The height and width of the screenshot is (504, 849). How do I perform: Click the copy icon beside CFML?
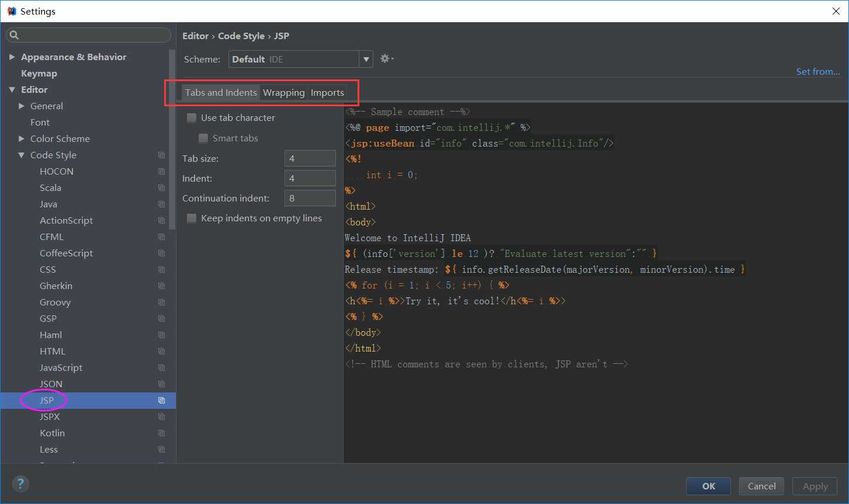pos(162,237)
